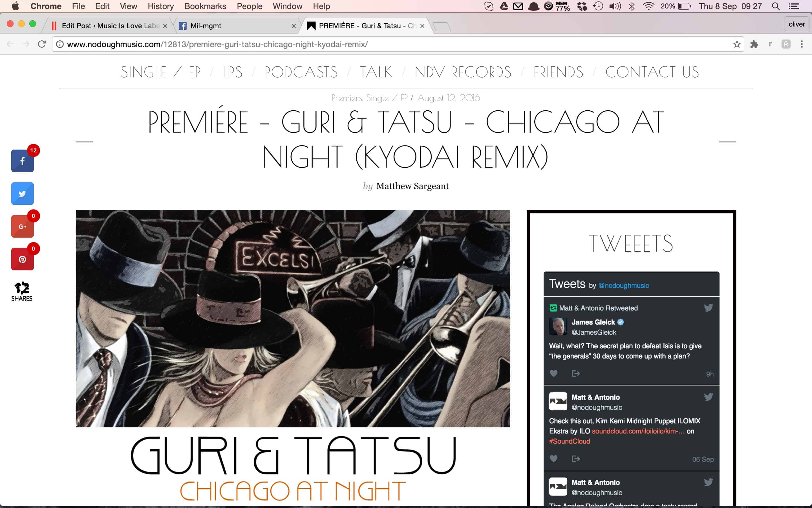The width and height of the screenshot is (812, 508).
Task: Switch to Edit Post Music Is Love tab
Action: coord(107,26)
